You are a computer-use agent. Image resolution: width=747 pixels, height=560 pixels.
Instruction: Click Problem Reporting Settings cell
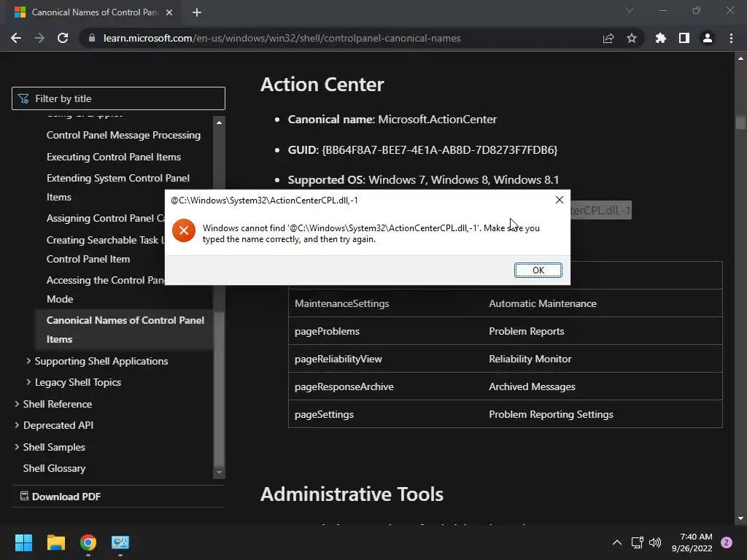coord(551,414)
